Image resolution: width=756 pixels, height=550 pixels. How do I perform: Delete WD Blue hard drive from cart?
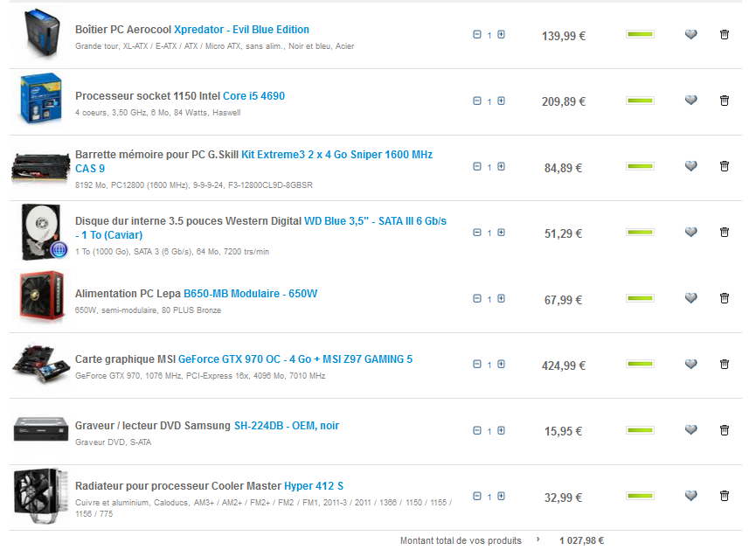point(725,232)
